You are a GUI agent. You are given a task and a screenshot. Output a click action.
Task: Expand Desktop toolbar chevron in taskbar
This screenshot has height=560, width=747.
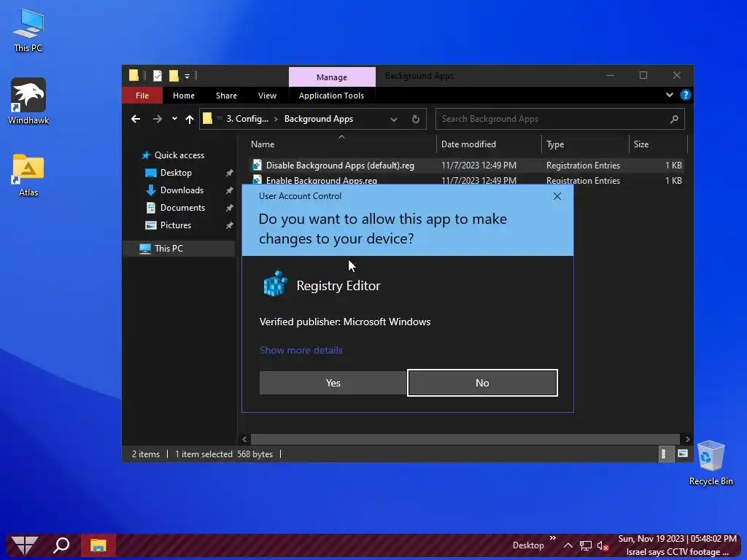tap(553, 538)
